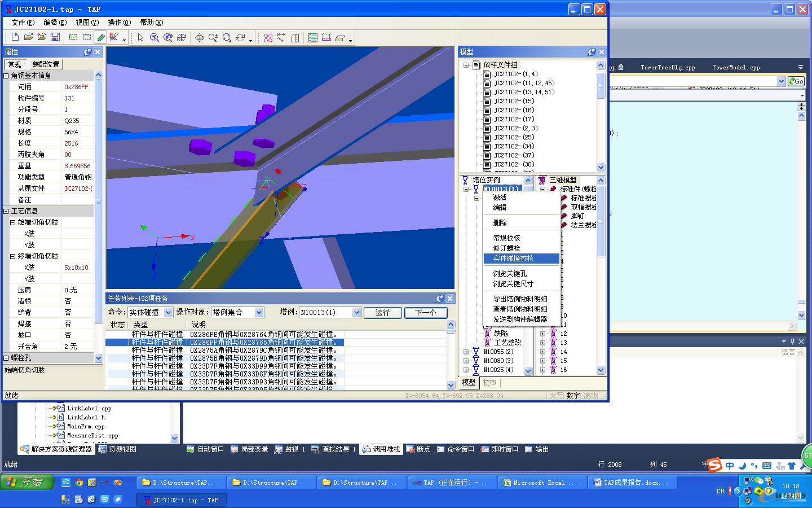
Task: Switch to the 装配位置 tab
Action: point(46,64)
